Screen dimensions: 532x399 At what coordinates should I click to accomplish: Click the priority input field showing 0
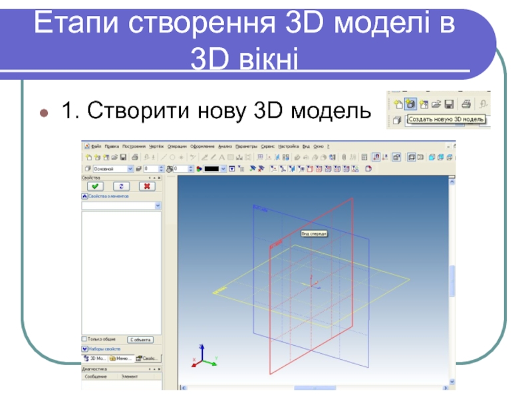(180, 169)
